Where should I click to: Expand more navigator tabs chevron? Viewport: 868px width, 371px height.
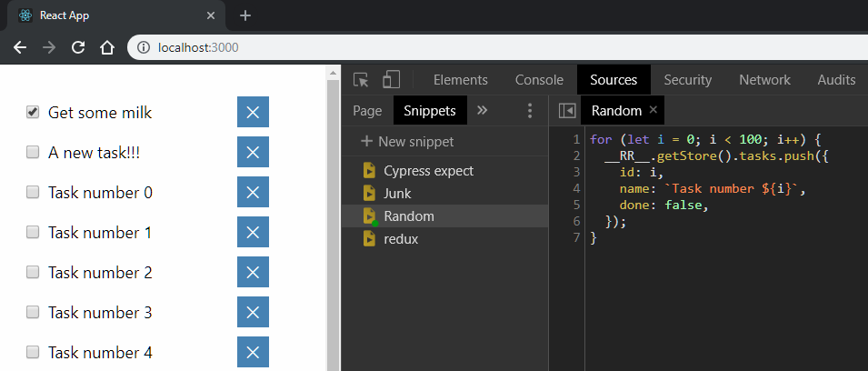coord(482,110)
